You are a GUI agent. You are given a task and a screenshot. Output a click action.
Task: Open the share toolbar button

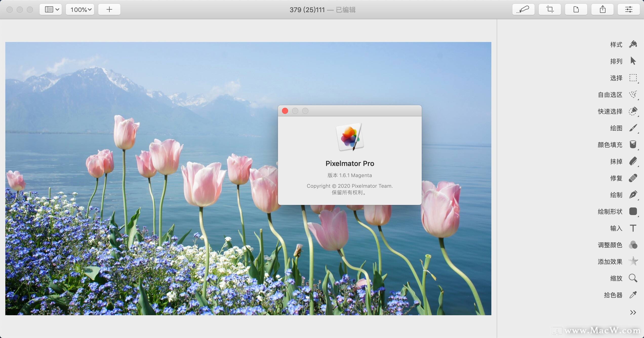click(x=602, y=10)
